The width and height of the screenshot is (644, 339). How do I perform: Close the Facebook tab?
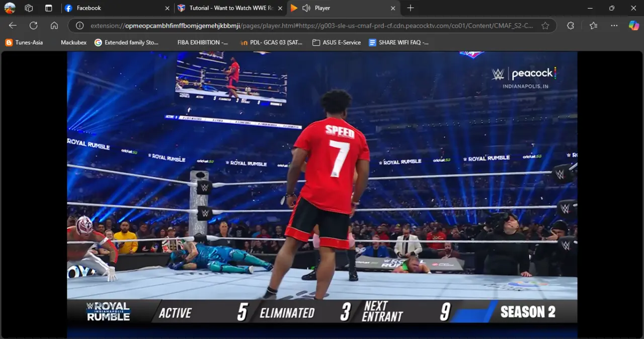168,8
